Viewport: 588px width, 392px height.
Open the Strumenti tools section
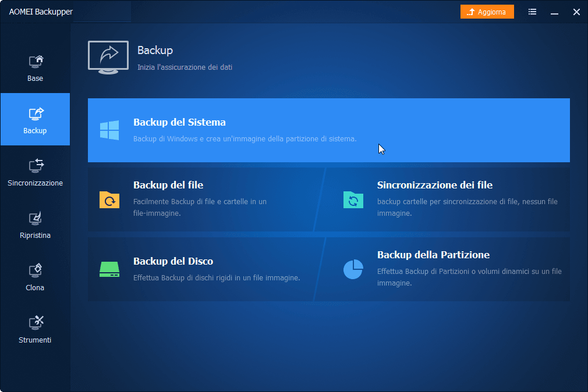point(35,329)
